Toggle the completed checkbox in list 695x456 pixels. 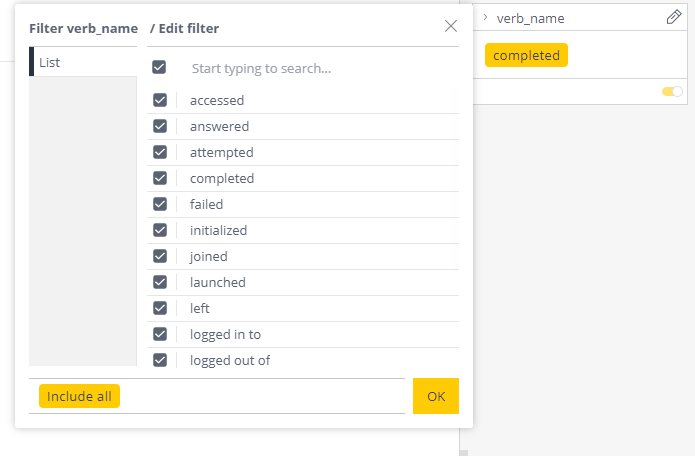(160, 178)
